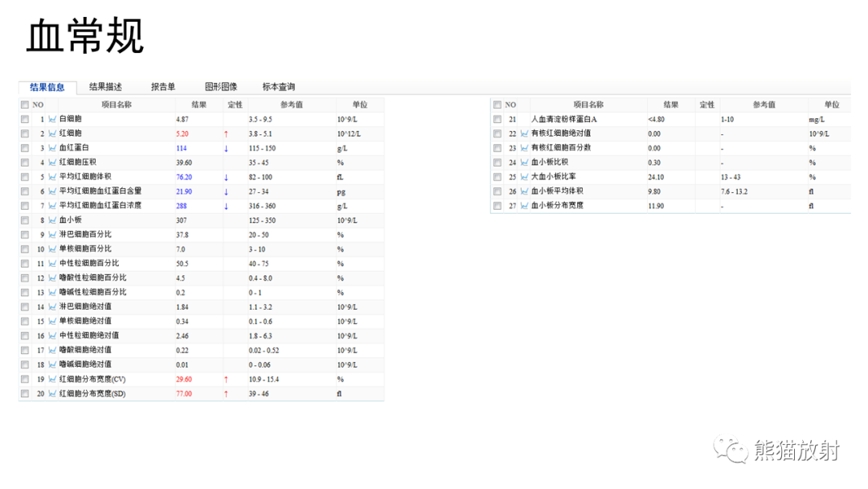Click the result value 76.20
This screenshot has width=868, height=489.
click(184, 177)
